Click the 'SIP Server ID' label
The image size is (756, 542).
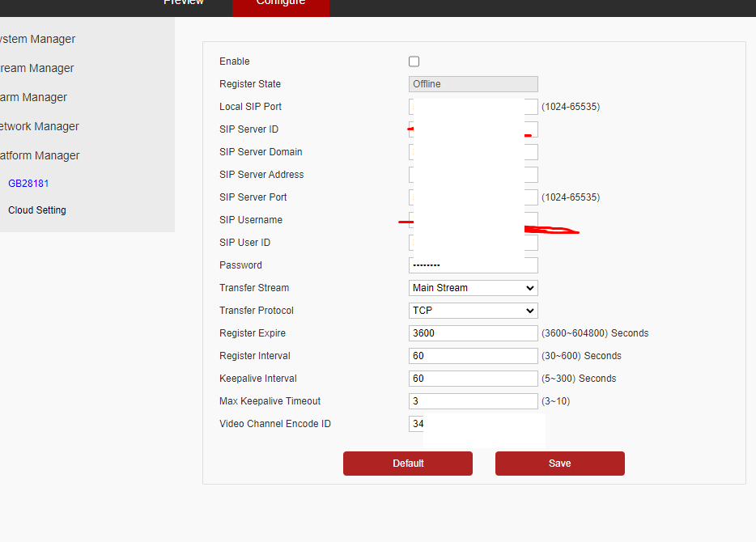[248, 129]
